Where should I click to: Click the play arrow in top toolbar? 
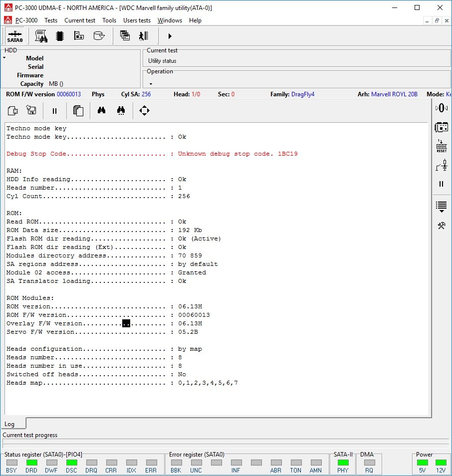point(170,36)
